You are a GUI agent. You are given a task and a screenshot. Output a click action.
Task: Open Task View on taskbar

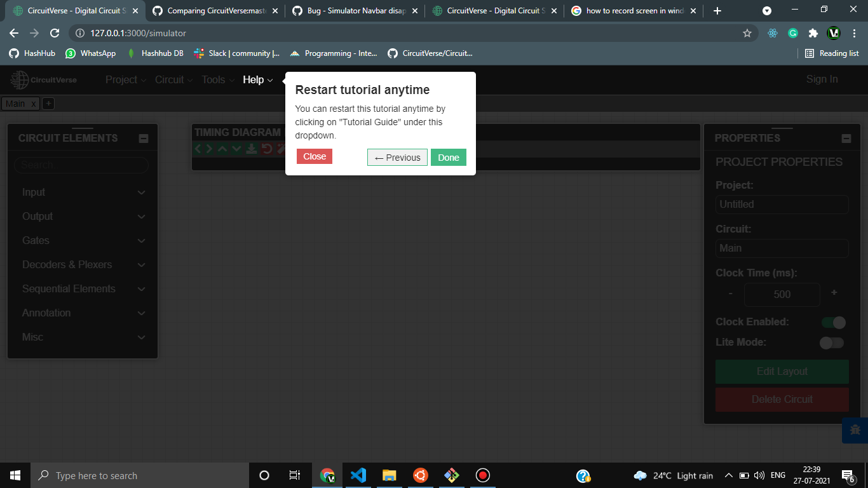[295, 475]
